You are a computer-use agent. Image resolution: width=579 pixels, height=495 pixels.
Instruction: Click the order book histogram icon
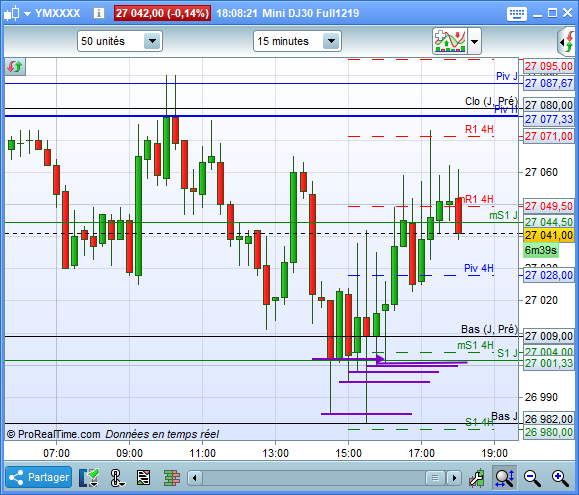coord(172,478)
